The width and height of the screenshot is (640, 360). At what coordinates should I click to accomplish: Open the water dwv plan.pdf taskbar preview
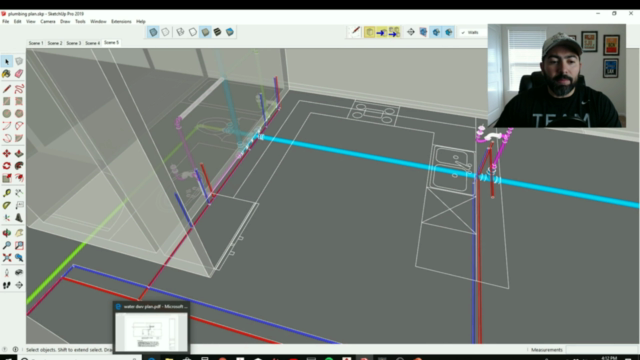tap(151, 327)
